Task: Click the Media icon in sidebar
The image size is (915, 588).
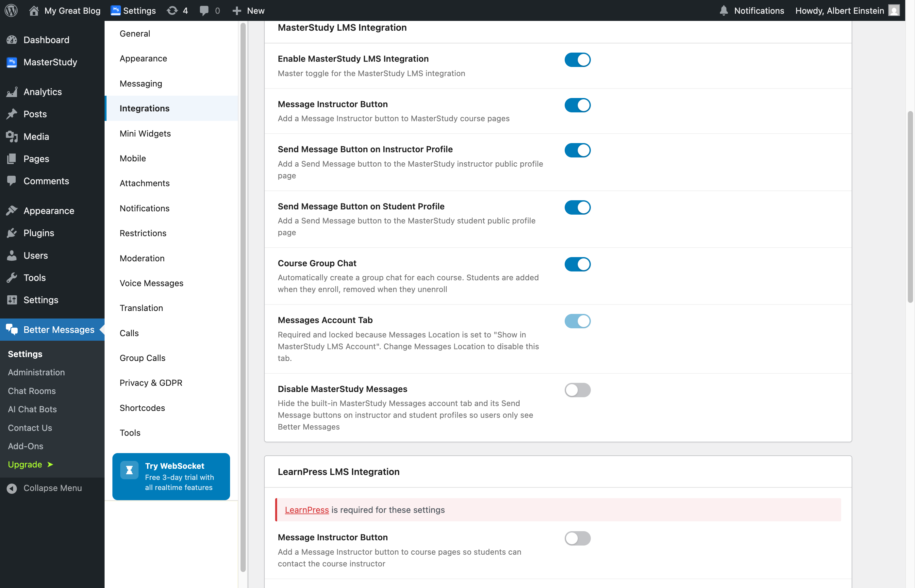Action: coord(12,136)
